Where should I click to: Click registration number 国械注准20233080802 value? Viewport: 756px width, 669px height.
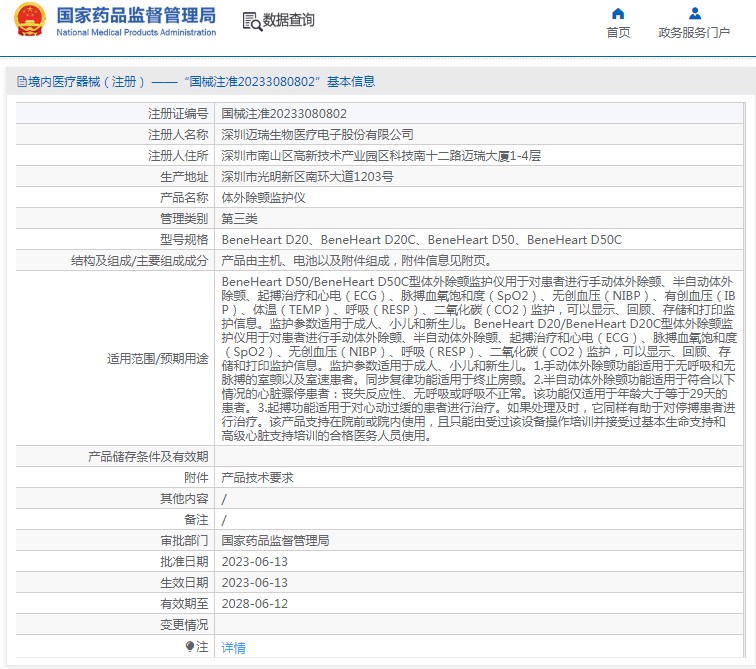point(284,114)
